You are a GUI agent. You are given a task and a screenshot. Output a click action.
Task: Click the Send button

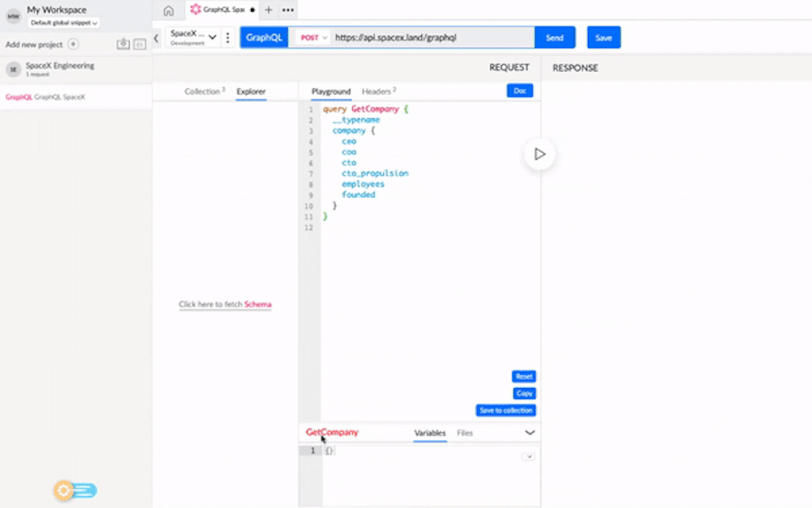[555, 38]
